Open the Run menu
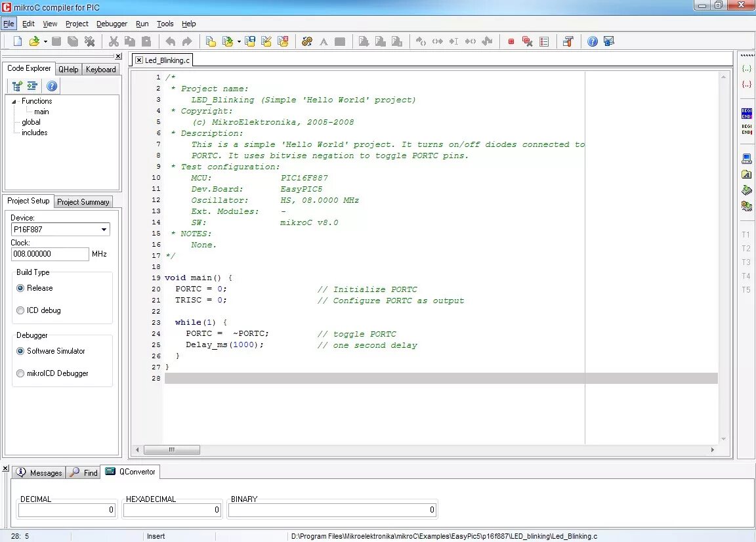The image size is (756, 542). click(142, 24)
